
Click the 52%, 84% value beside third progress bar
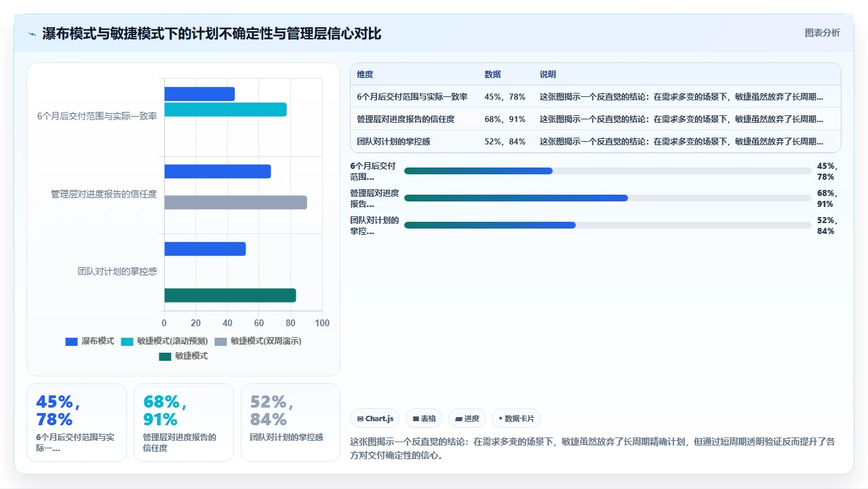(828, 225)
